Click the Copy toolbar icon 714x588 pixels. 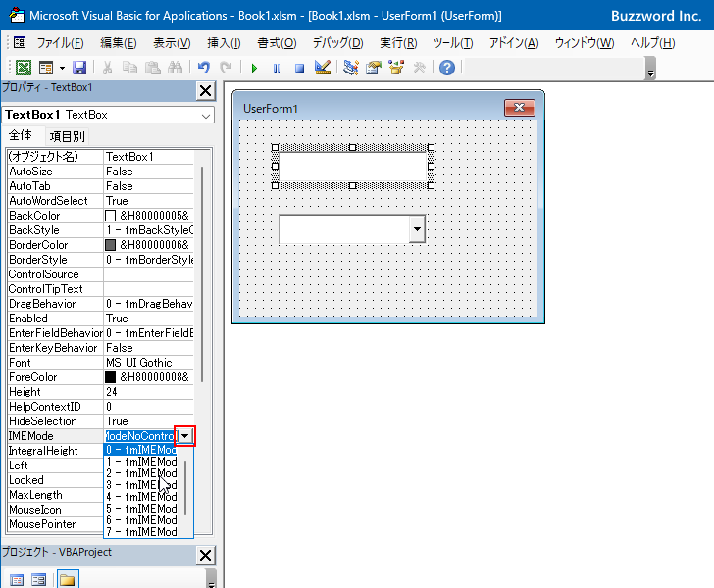point(129,68)
